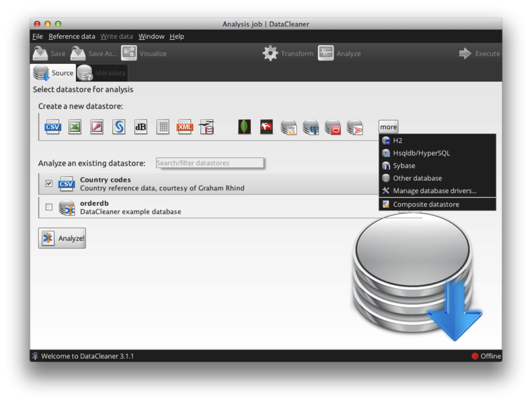Switch to the Source tab
This screenshot has width=532, height=403.
(x=53, y=73)
